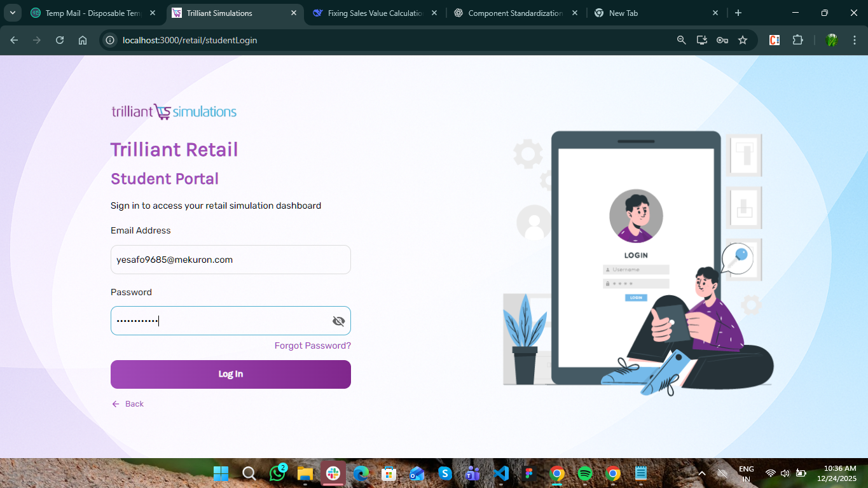Open the Forgot Password link
Viewport: 868px width, 488px height.
click(312, 345)
